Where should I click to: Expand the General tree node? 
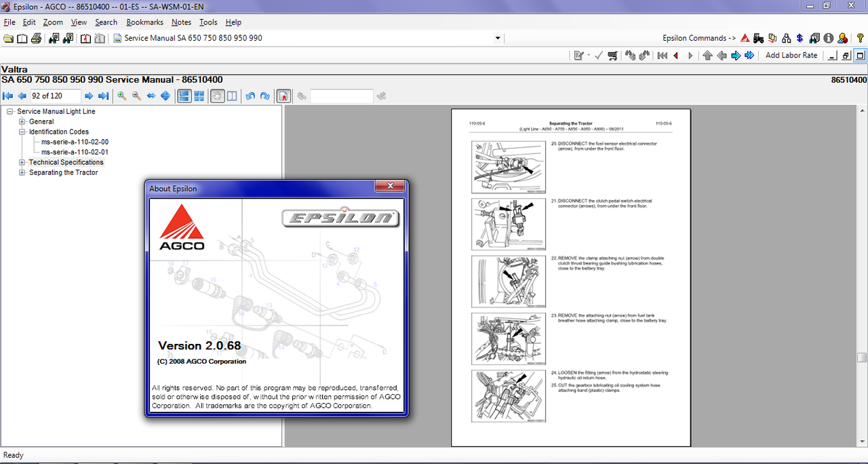22,121
